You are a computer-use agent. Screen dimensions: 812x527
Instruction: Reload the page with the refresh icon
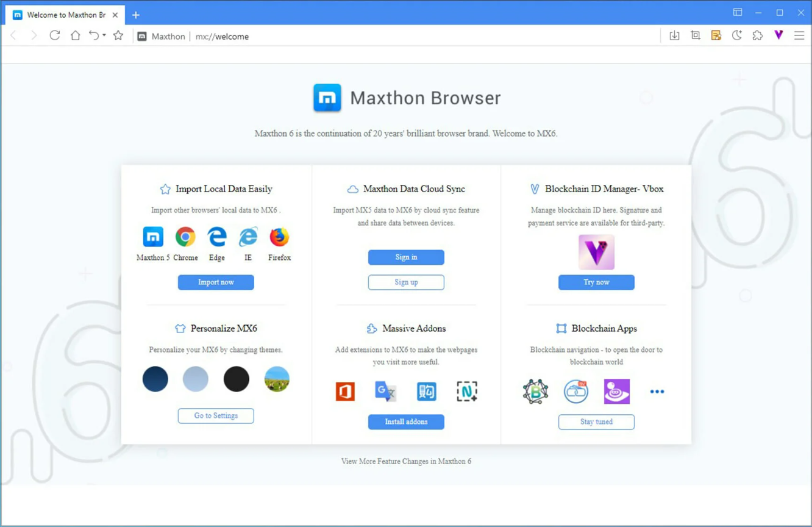(55, 35)
